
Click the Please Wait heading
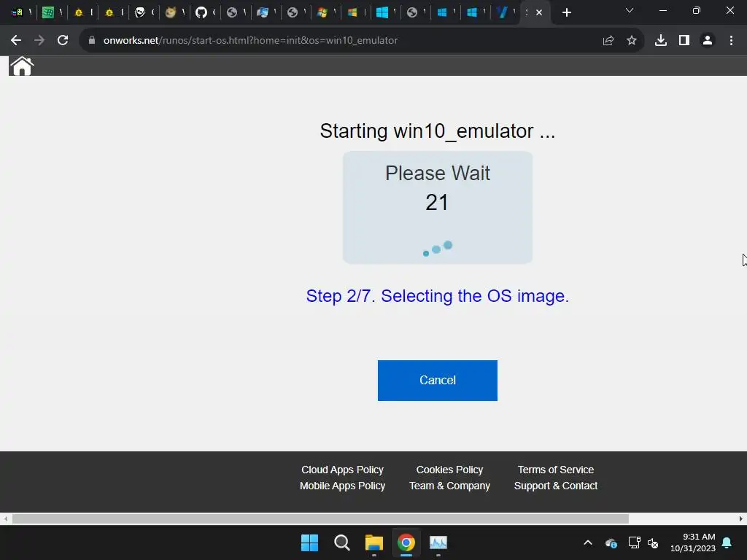[438, 174]
